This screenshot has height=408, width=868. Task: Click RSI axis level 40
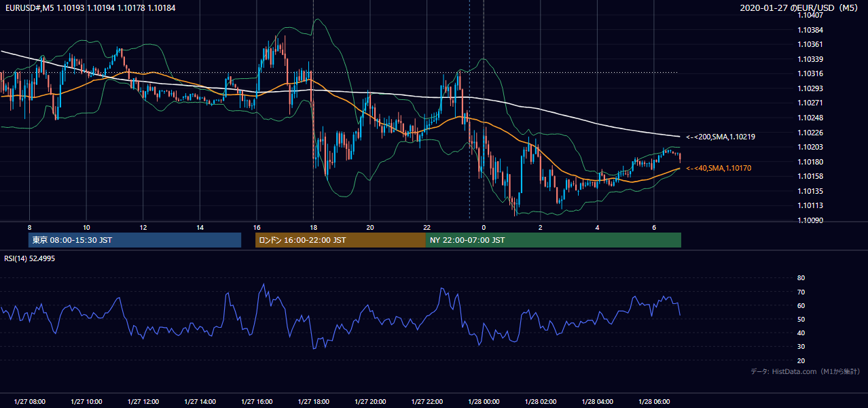[801, 333]
